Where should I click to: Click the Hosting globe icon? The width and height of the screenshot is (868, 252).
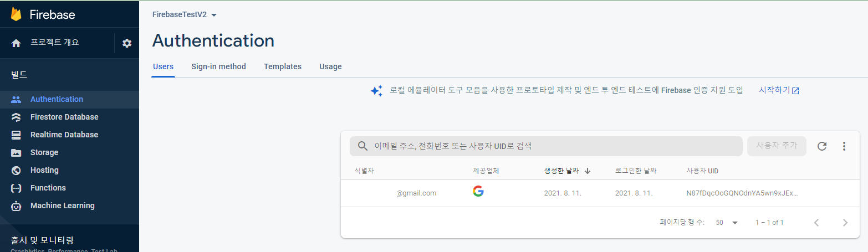pyautogui.click(x=16, y=171)
